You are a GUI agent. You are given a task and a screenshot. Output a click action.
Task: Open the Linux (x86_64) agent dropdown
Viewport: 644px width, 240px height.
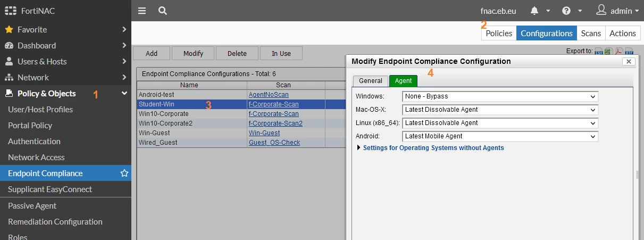(x=500, y=123)
